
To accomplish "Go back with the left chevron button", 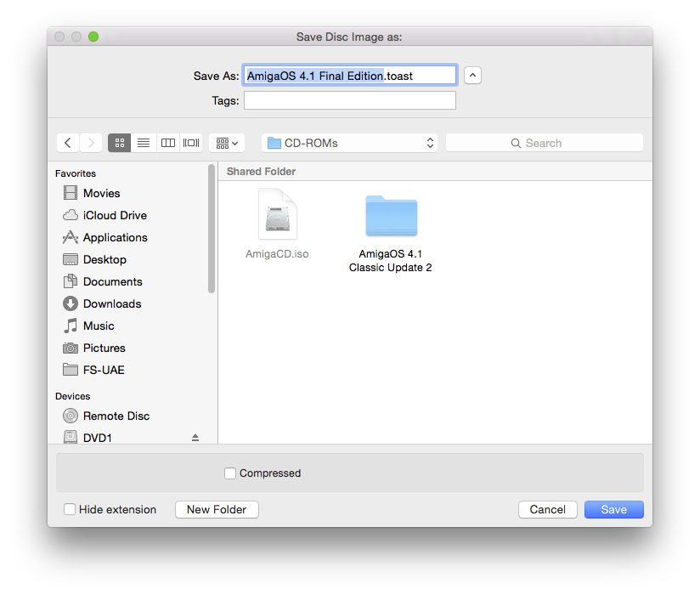I will [x=68, y=143].
